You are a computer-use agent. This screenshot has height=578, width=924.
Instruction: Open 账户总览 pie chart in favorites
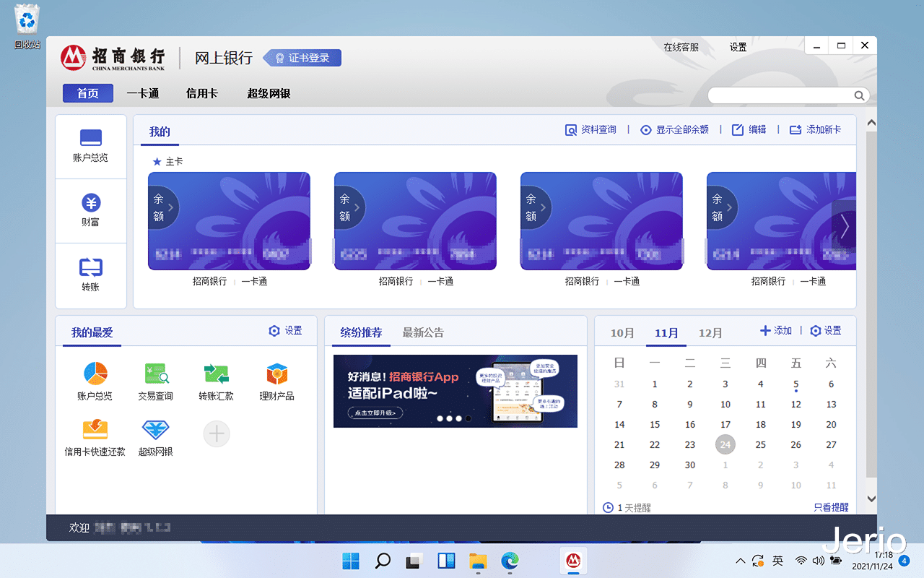pyautogui.click(x=95, y=374)
